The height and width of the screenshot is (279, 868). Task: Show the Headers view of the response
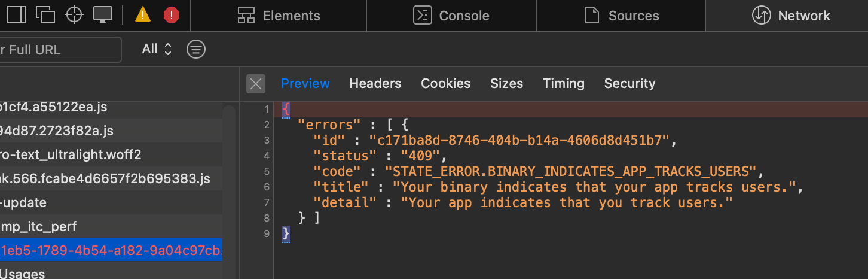[375, 84]
